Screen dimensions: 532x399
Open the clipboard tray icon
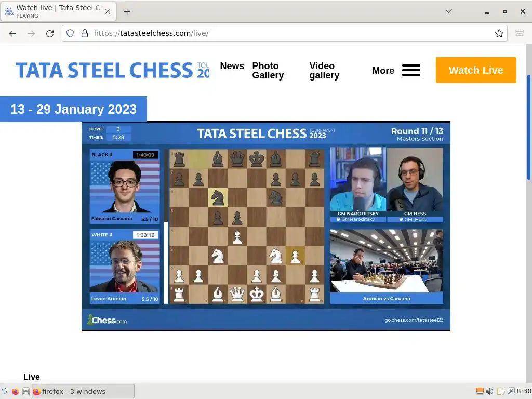coord(501,391)
